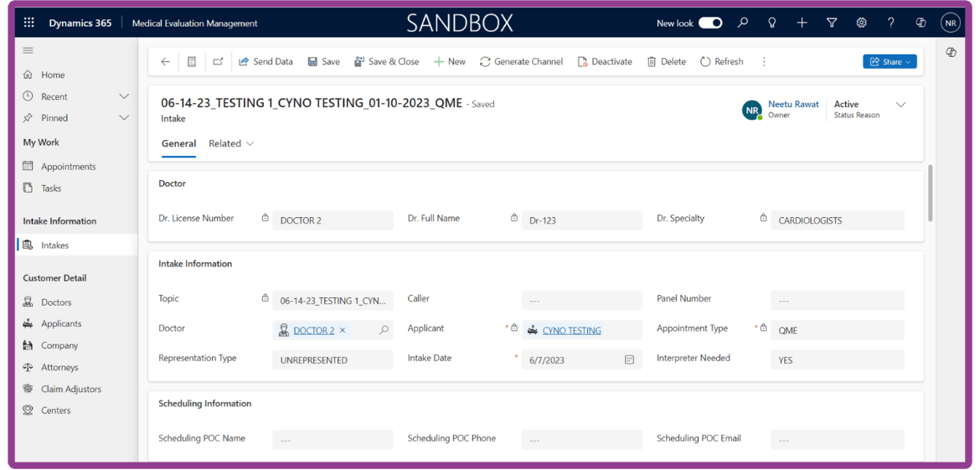The height and width of the screenshot is (470, 980).
Task: Open the settings gear icon
Action: [861, 23]
